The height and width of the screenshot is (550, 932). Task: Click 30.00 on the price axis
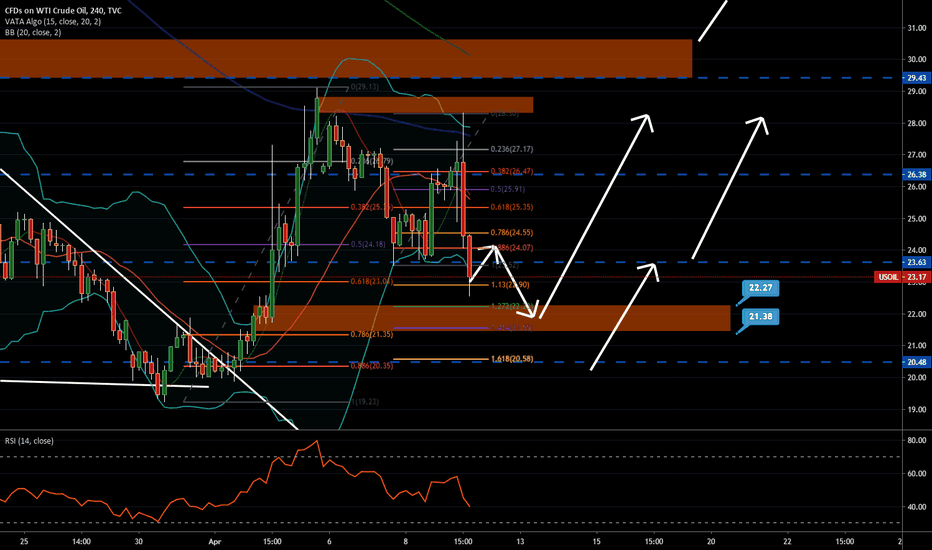tap(917, 59)
